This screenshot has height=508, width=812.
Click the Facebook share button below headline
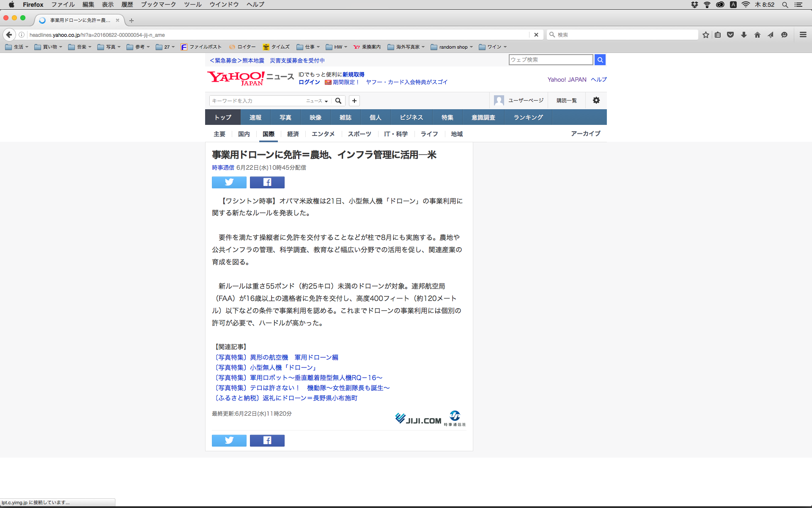(x=267, y=182)
